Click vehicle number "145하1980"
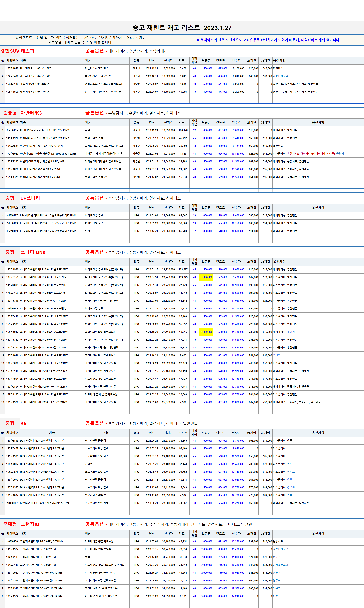 (12, 270)
